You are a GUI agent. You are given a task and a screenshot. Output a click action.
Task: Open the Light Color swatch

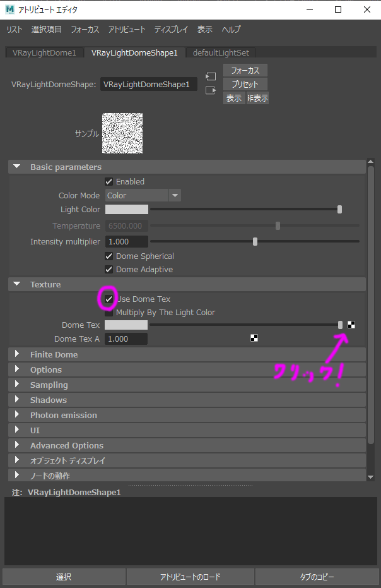127,209
